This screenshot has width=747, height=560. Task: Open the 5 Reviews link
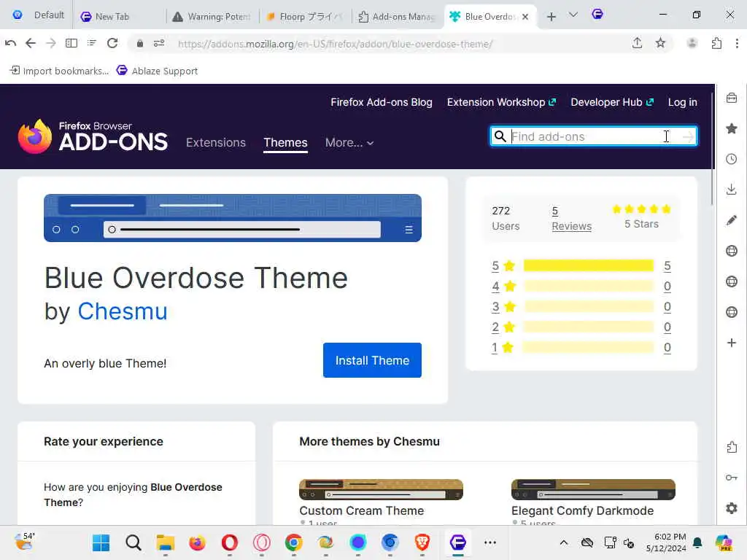pos(571,218)
